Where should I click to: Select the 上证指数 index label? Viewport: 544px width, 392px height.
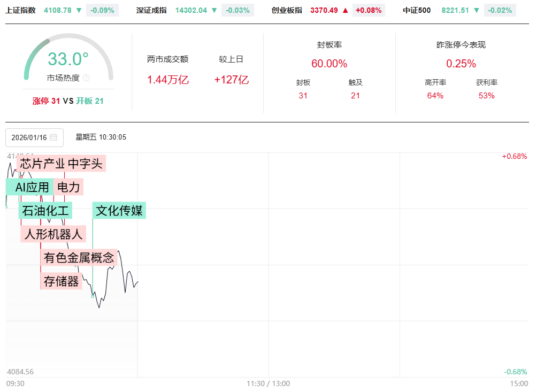[21, 10]
